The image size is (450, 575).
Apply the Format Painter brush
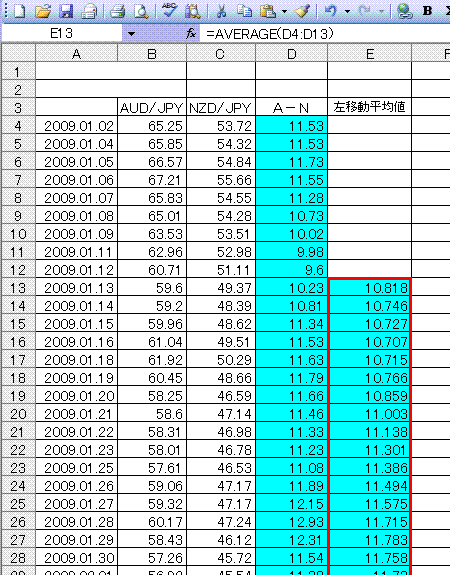(x=303, y=11)
